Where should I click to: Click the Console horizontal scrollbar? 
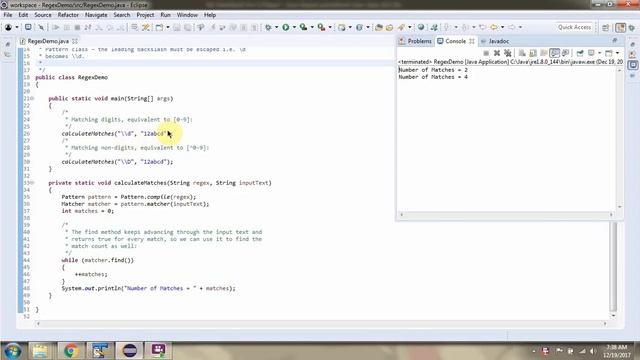[x=506, y=215]
